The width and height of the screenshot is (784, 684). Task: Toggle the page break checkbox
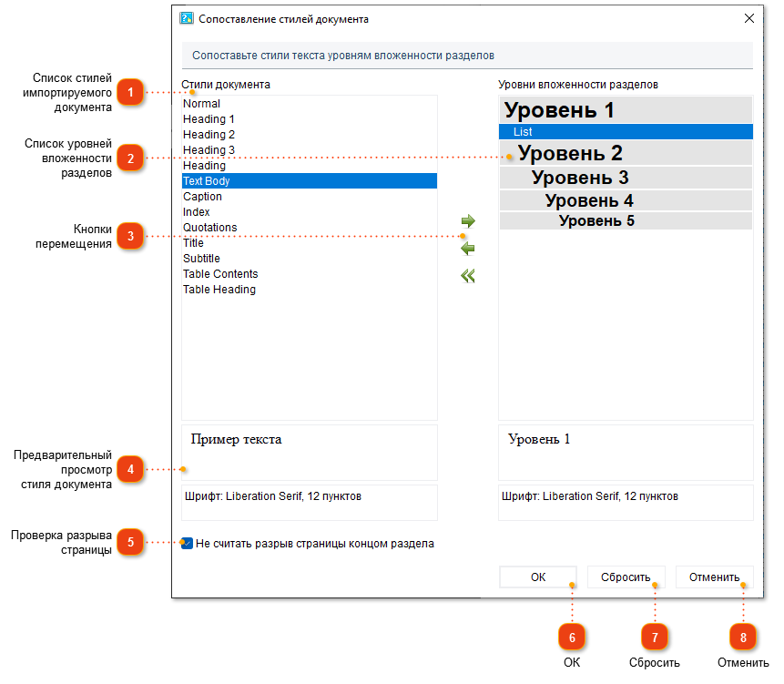188,544
